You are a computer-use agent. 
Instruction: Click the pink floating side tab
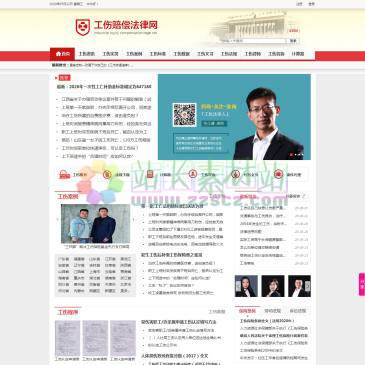point(362,284)
